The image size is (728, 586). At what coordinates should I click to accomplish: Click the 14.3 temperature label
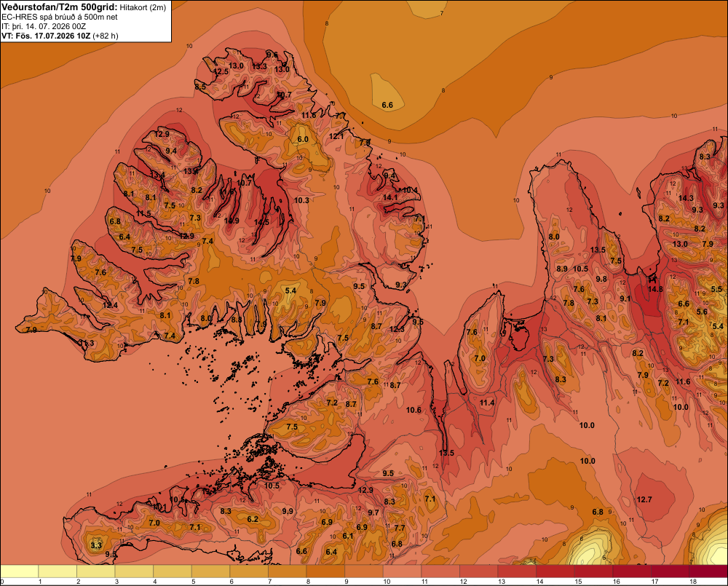[686, 198]
